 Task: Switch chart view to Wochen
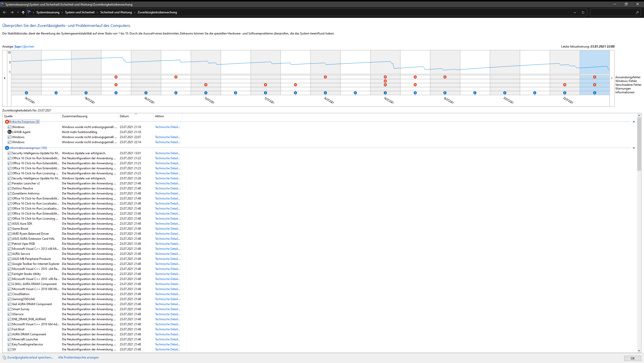pos(29,47)
